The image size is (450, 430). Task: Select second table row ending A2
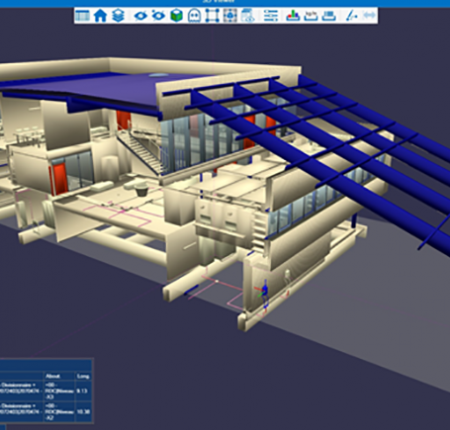[x=46, y=412]
